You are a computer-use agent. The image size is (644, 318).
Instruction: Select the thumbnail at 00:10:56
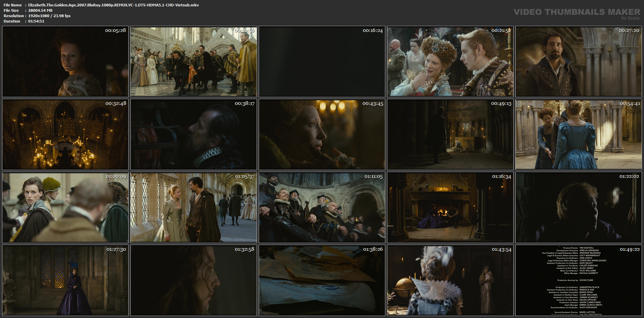194,62
